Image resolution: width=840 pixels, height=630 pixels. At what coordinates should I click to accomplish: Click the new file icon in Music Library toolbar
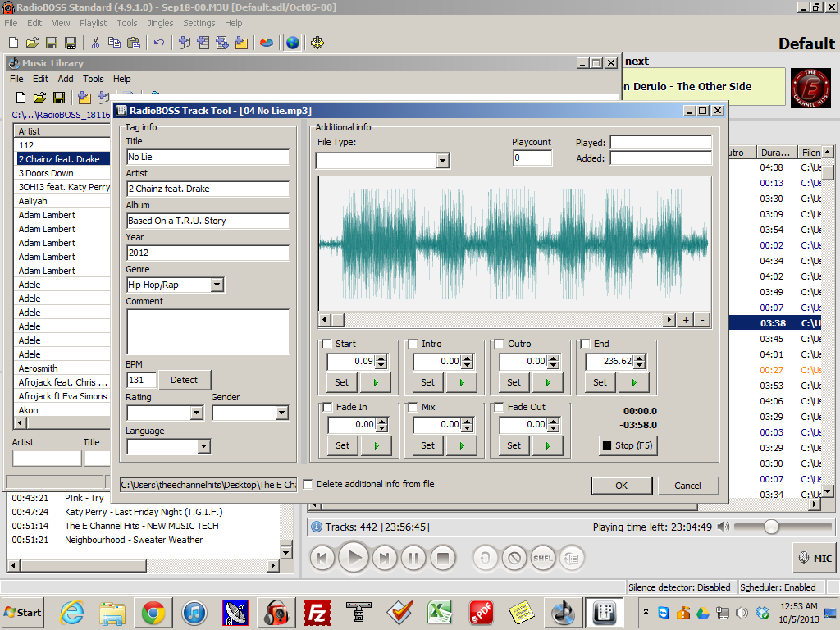[21, 98]
